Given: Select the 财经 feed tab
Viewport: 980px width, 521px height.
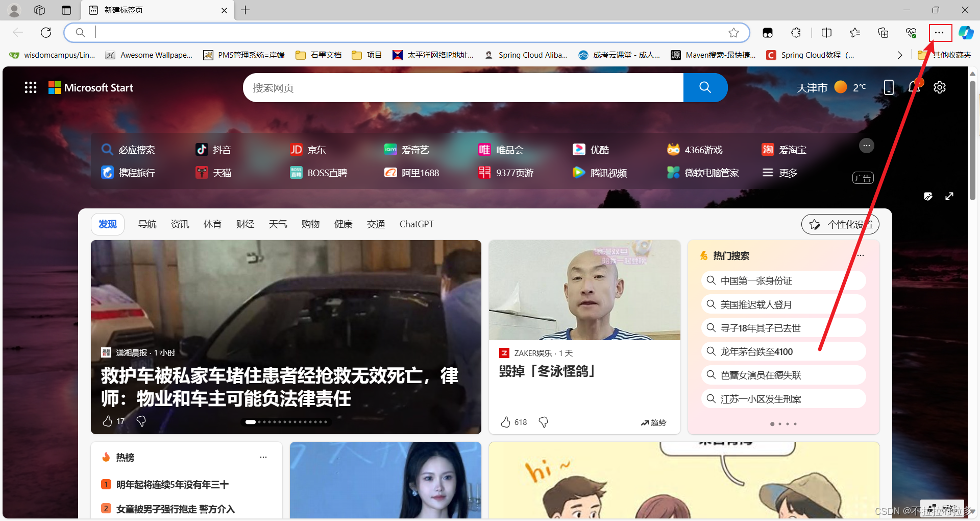Looking at the screenshot, I should [x=246, y=224].
